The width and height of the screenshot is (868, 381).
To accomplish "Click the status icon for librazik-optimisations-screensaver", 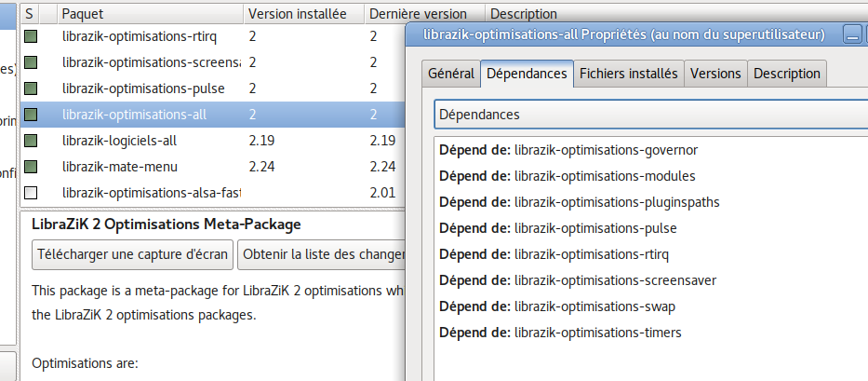I will 31,62.
